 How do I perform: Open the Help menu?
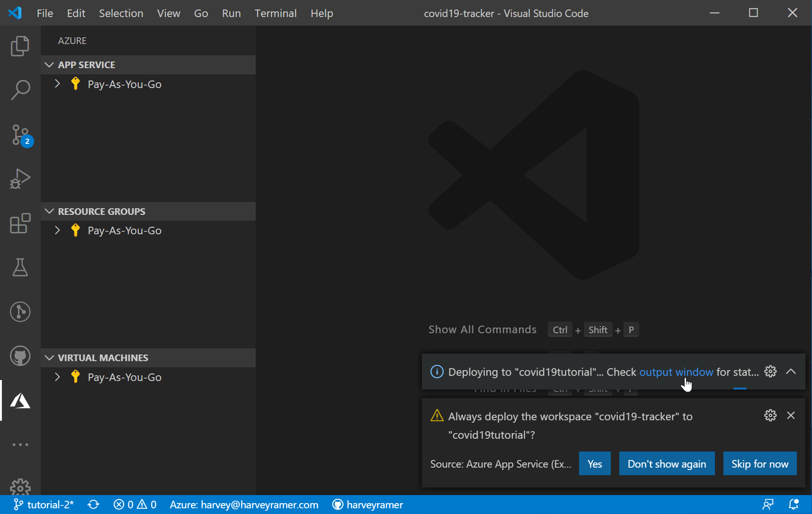coord(322,13)
